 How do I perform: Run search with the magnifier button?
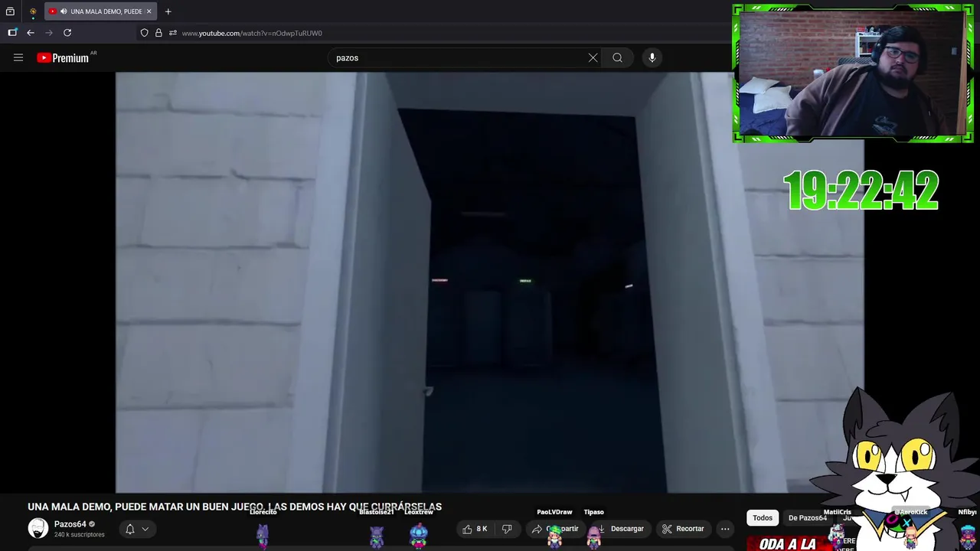[x=617, y=57]
